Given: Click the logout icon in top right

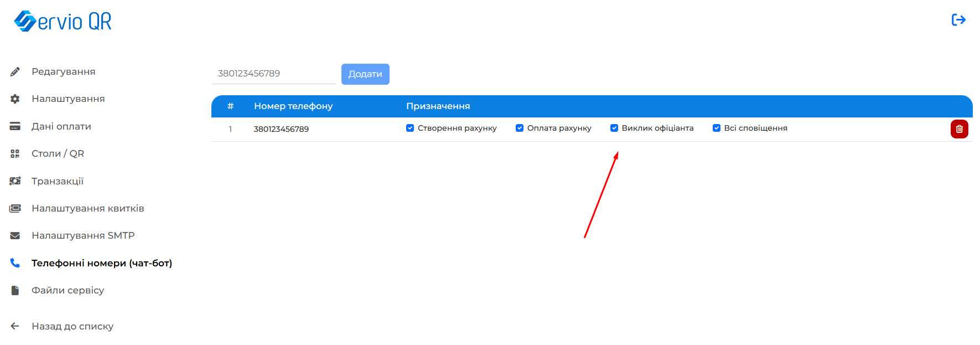Looking at the screenshot, I should tap(958, 20).
